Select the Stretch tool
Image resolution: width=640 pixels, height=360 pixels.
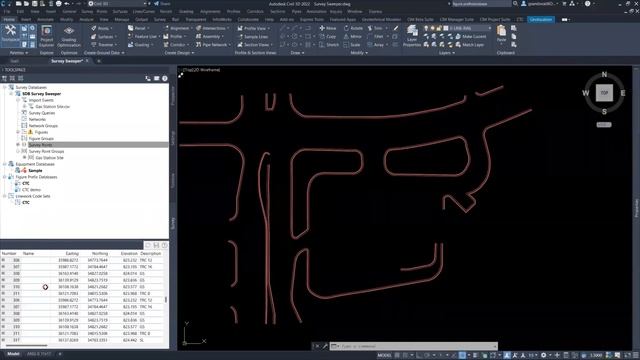(329, 44)
